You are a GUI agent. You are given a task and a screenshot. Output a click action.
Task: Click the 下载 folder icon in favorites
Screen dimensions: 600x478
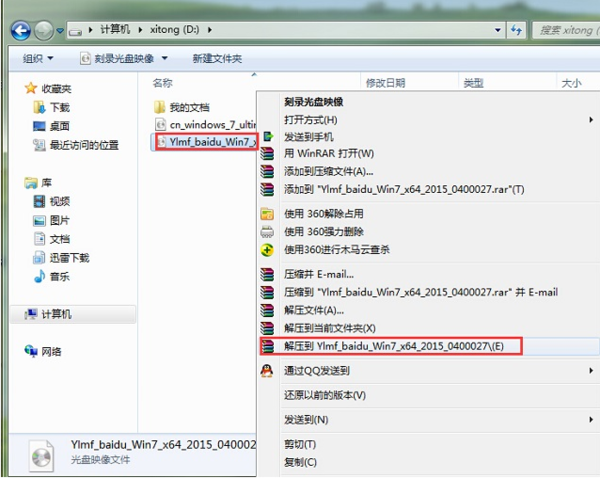point(39,108)
